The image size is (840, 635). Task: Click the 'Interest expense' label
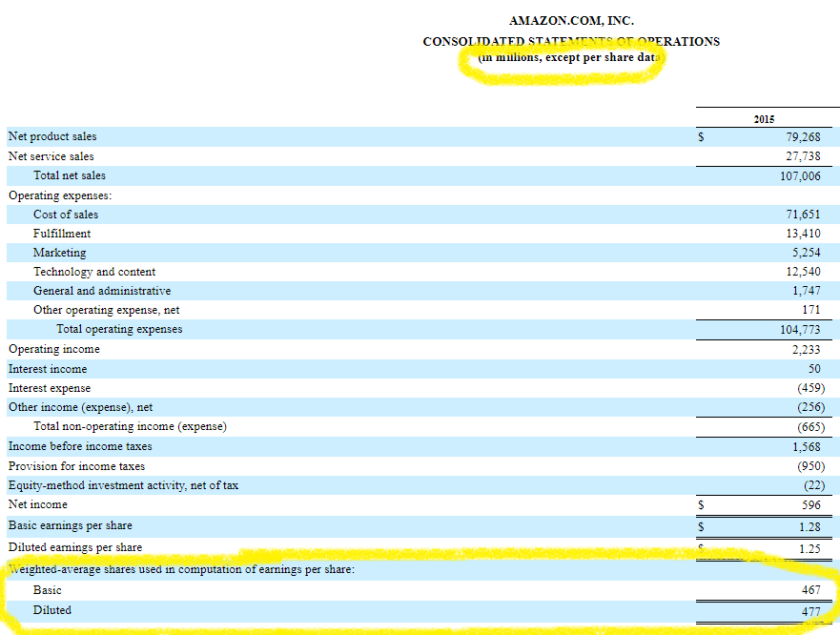[50, 388]
